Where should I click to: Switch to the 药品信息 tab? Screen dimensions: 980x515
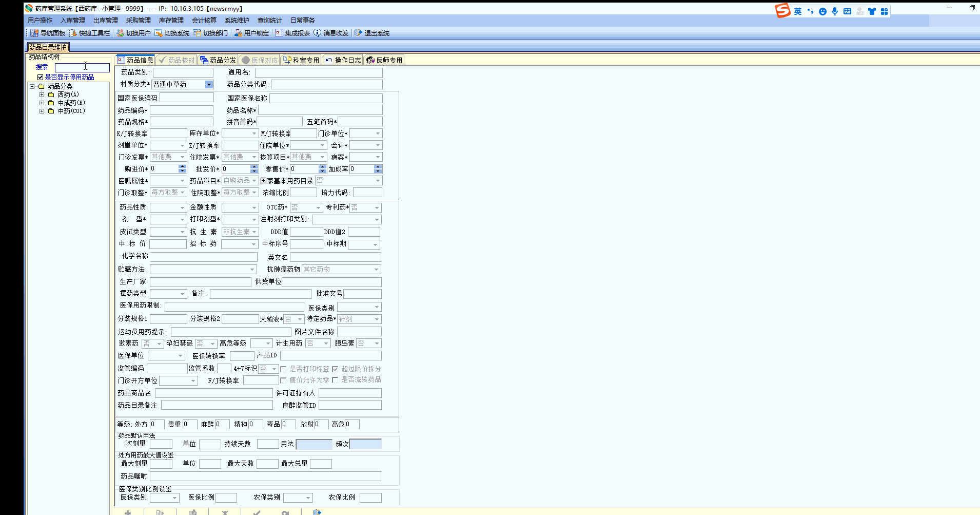click(135, 60)
